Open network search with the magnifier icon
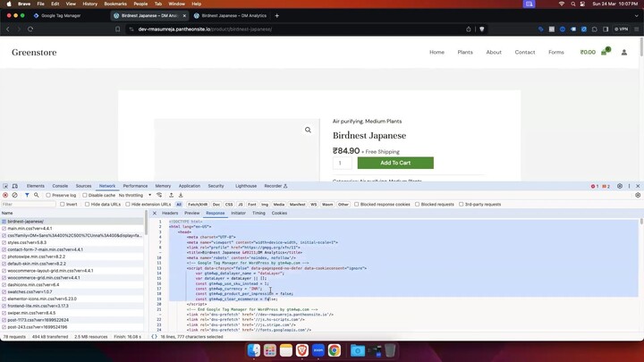 pos(37,196)
